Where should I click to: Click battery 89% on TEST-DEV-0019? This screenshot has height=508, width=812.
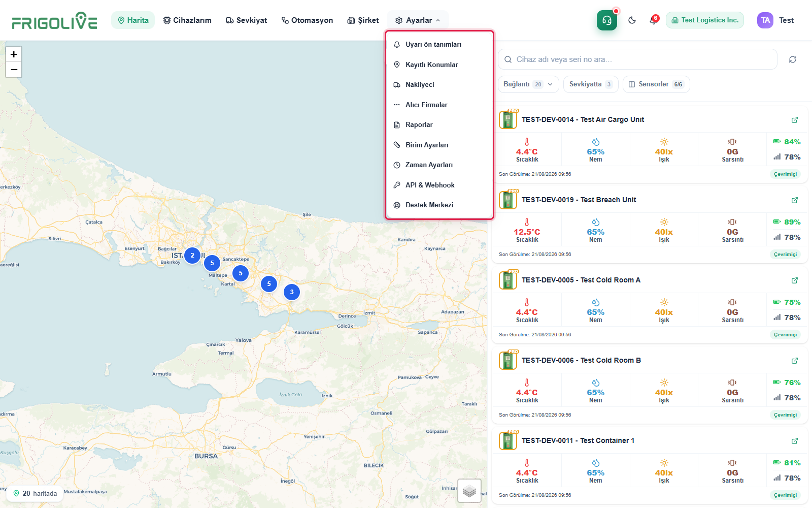(787, 222)
